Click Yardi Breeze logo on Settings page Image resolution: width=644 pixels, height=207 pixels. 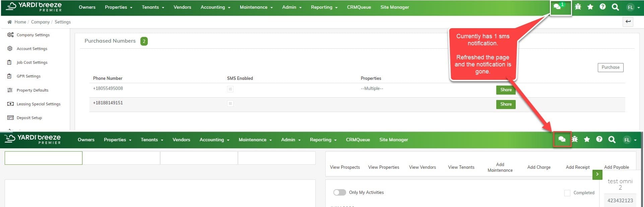34,7
